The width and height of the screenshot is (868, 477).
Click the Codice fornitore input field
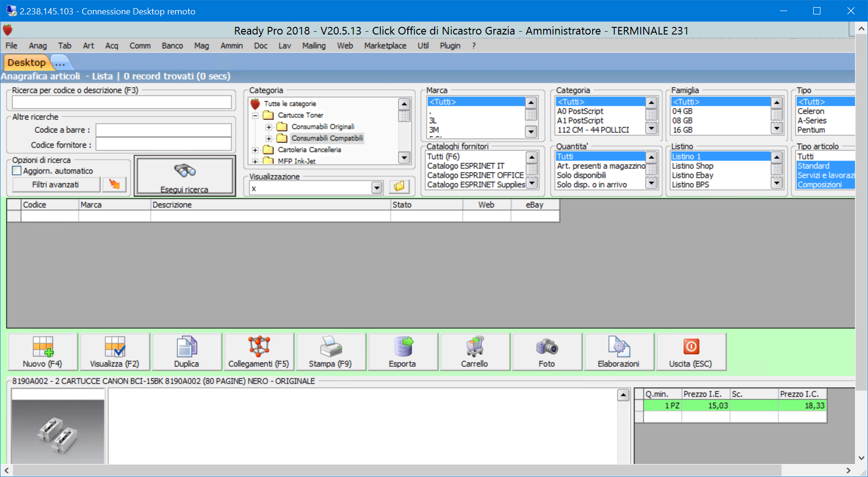pos(164,144)
